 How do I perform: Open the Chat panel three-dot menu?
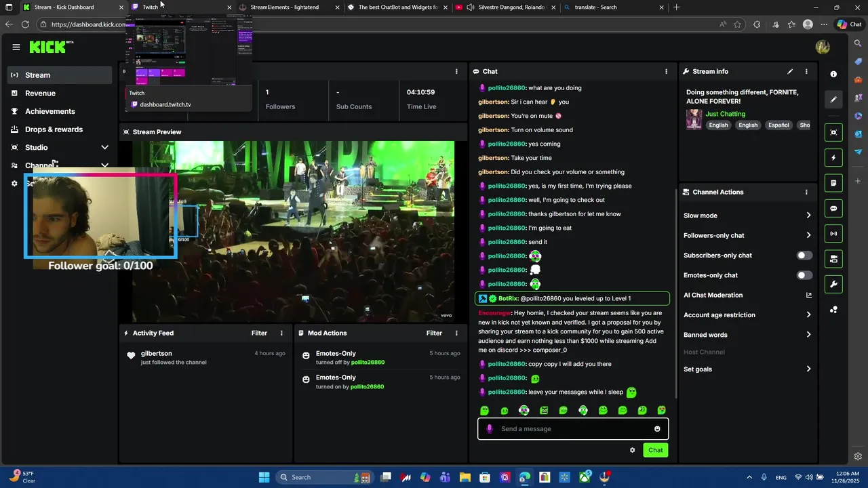point(666,71)
